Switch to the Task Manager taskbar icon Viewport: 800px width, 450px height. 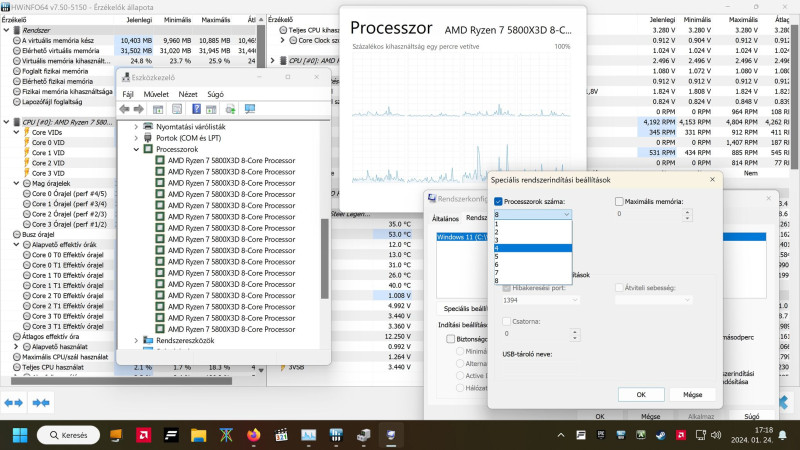(x=309, y=435)
